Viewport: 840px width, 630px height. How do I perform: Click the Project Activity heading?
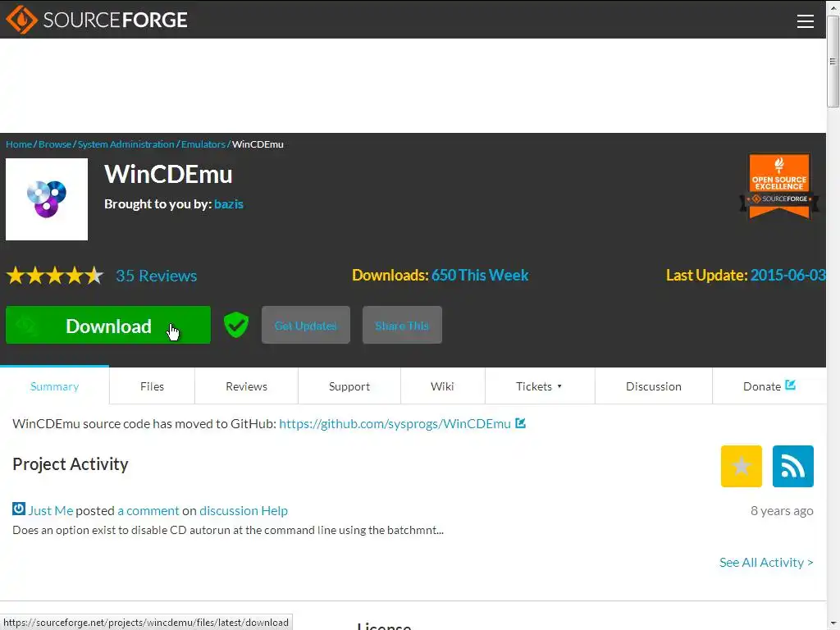click(71, 464)
